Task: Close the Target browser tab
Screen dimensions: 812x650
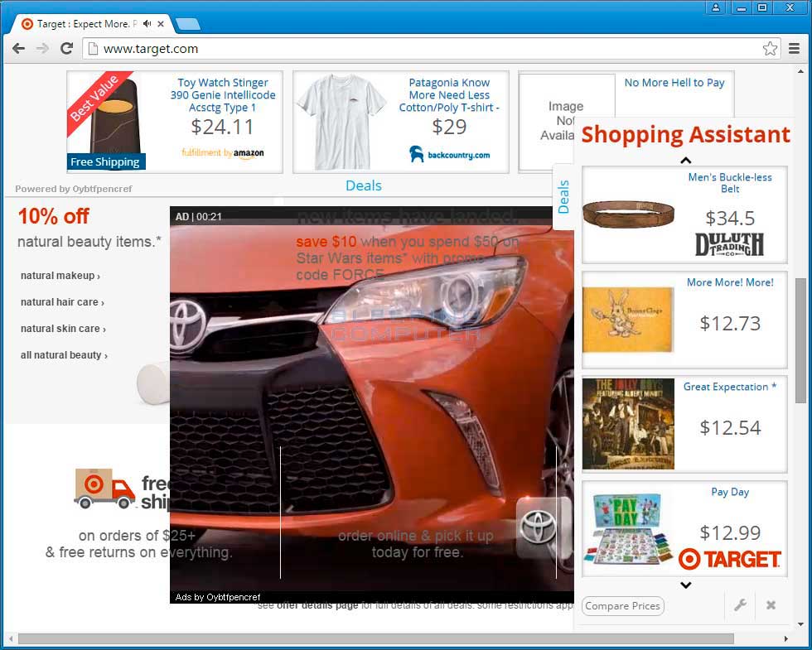Action: 161,24
